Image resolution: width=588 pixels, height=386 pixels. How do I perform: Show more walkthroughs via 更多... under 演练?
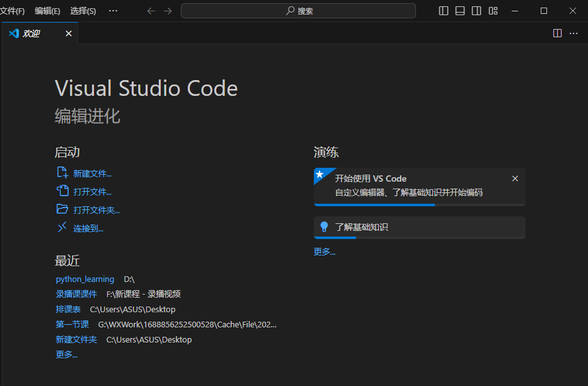point(325,252)
